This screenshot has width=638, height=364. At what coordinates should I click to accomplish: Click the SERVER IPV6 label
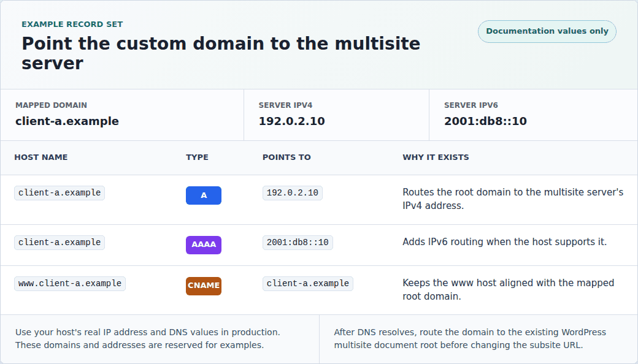pos(471,105)
